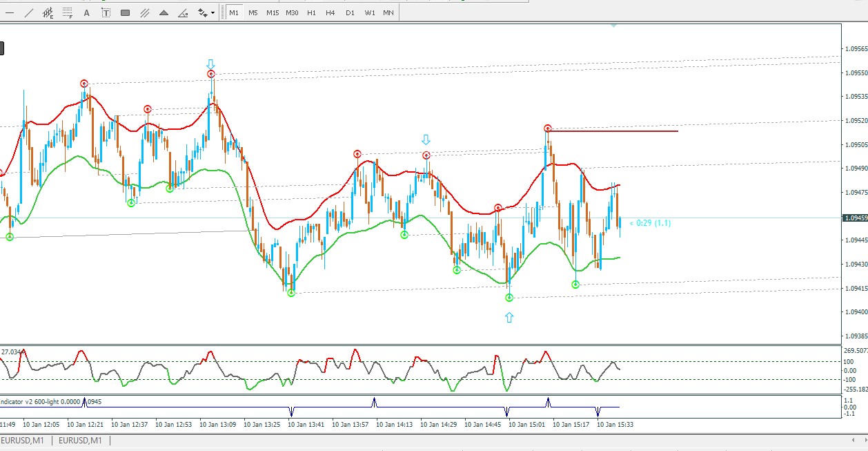Switch to the M5 timeframe
This screenshot has width=868, height=451.
point(253,12)
